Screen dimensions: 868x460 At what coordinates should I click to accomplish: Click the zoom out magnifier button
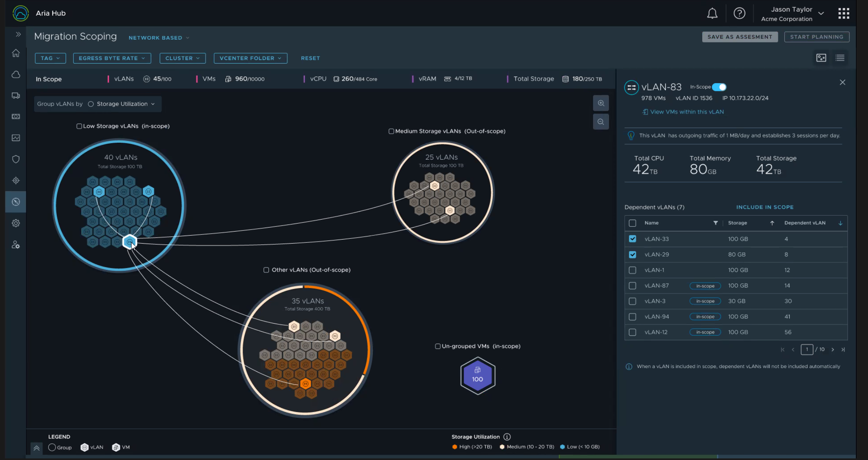(x=601, y=122)
